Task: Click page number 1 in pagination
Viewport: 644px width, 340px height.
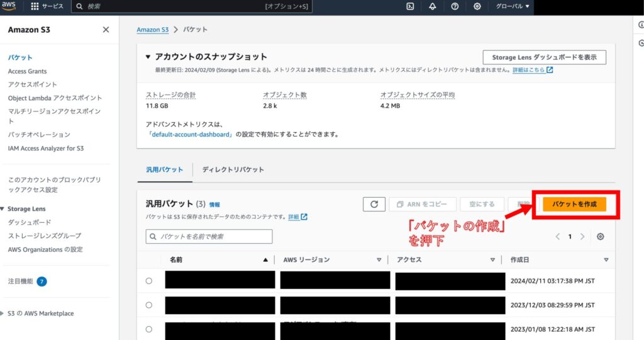Action: [x=570, y=236]
